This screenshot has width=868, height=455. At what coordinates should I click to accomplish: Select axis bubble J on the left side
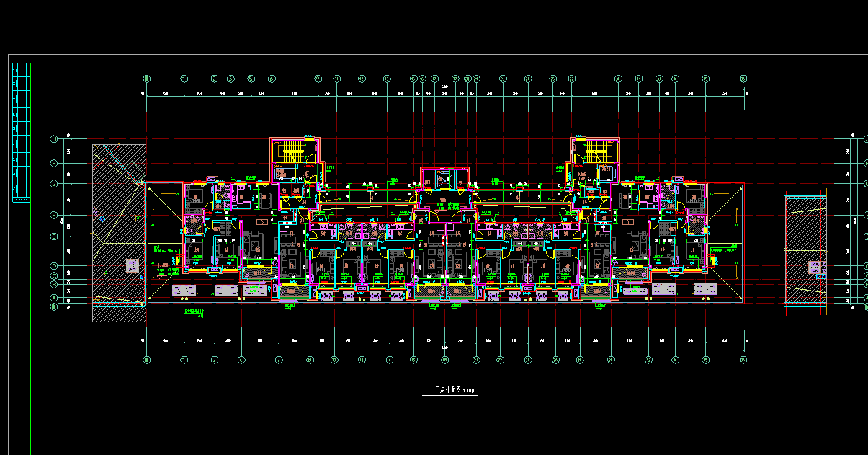pos(53,138)
